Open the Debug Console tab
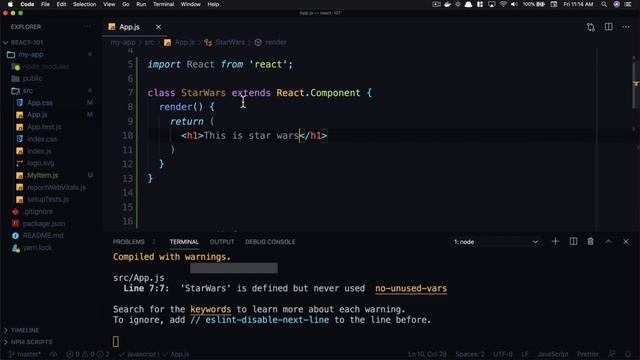The height and width of the screenshot is (360, 640). [x=270, y=242]
